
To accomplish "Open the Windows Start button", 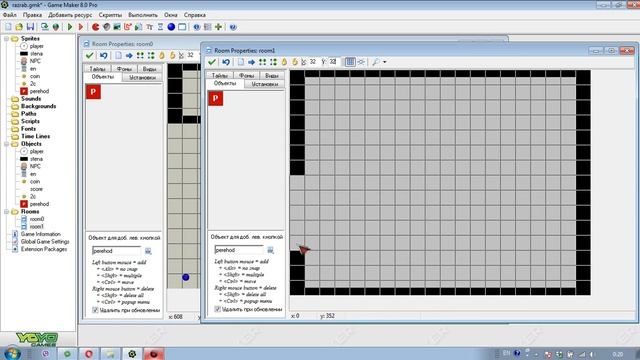I will click(12, 353).
